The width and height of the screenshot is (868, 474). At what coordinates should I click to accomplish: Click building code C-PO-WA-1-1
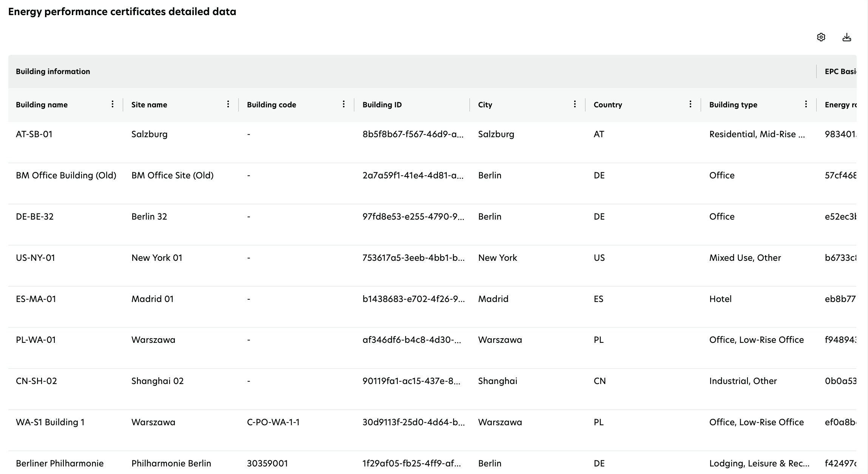(x=273, y=422)
